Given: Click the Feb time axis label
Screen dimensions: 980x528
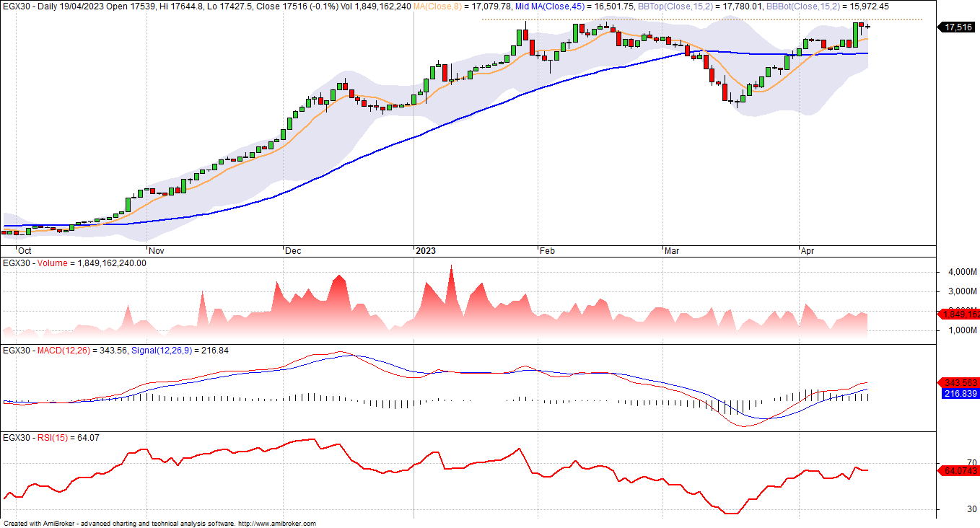Looking at the screenshot, I should pos(547,251).
